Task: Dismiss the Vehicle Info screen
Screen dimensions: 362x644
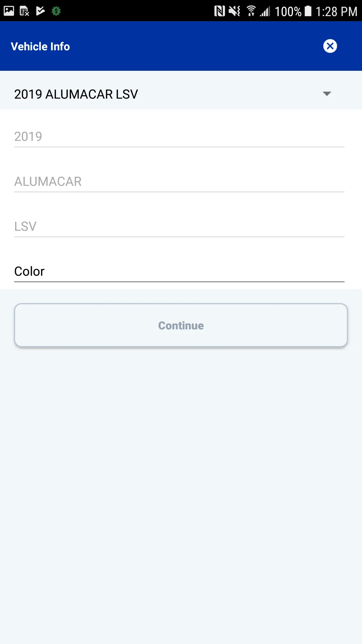Action: tap(330, 46)
